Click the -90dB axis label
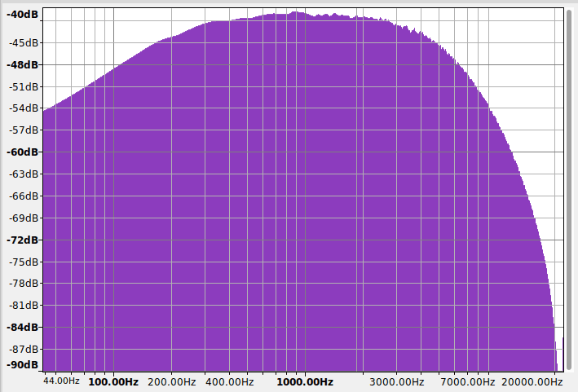The width and height of the screenshot is (578, 392). 23,365
